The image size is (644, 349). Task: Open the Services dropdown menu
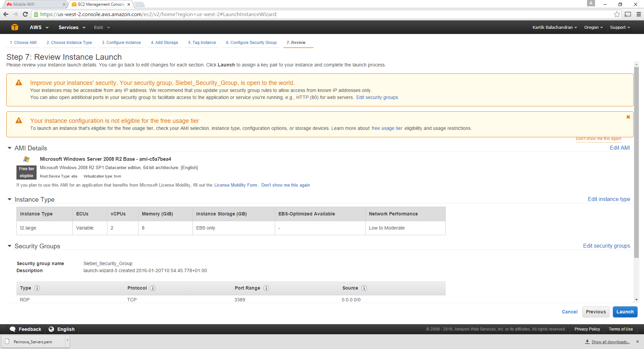[x=72, y=28]
